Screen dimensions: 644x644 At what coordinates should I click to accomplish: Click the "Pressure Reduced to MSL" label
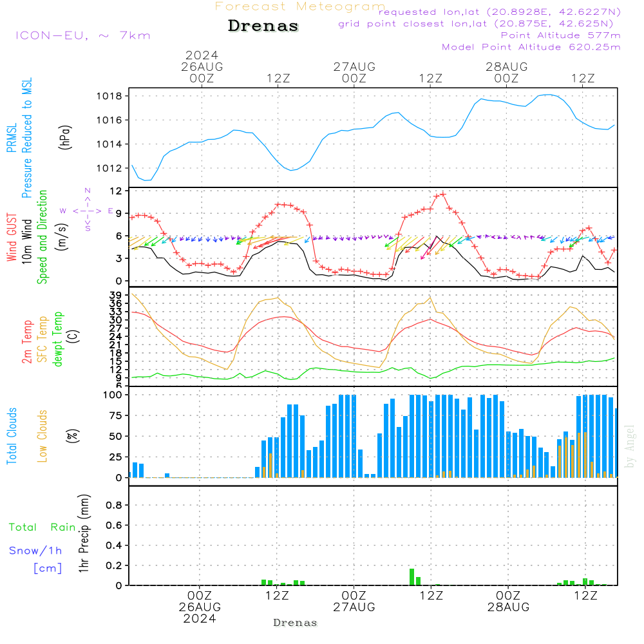coord(26,138)
